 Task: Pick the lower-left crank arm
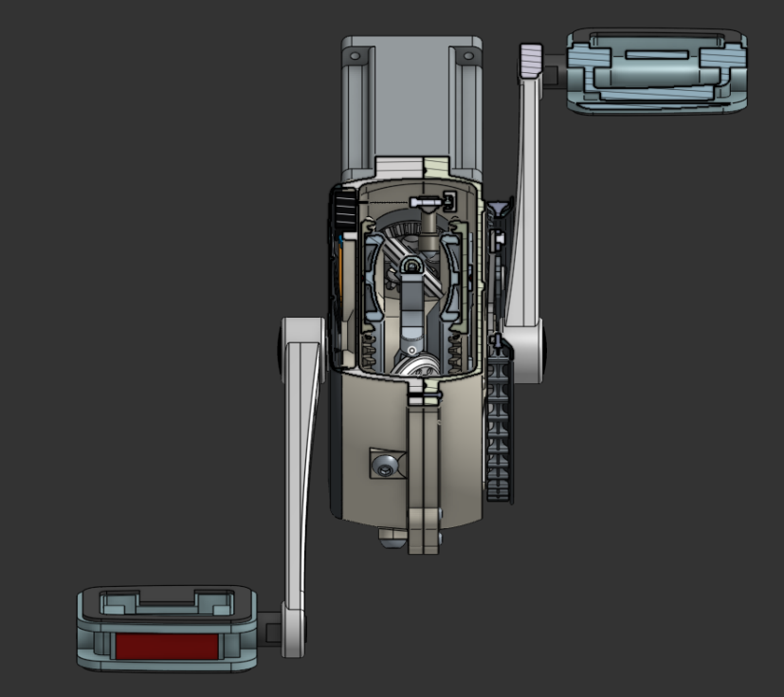click(x=300, y=487)
